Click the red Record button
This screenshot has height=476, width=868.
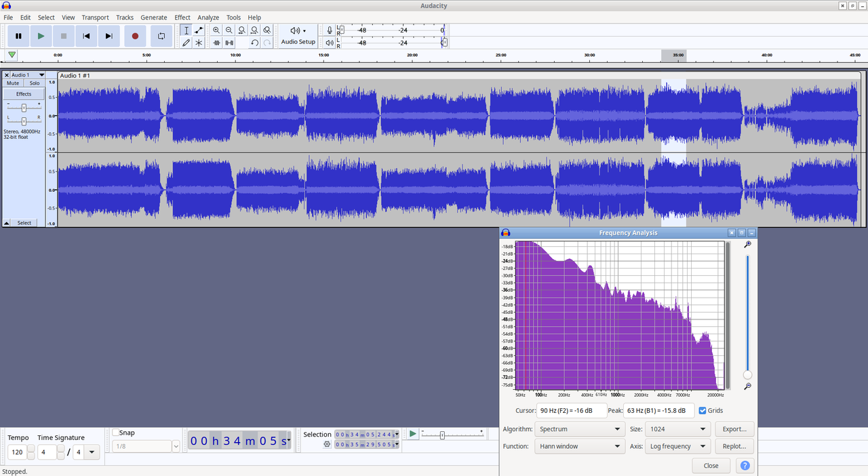click(135, 36)
